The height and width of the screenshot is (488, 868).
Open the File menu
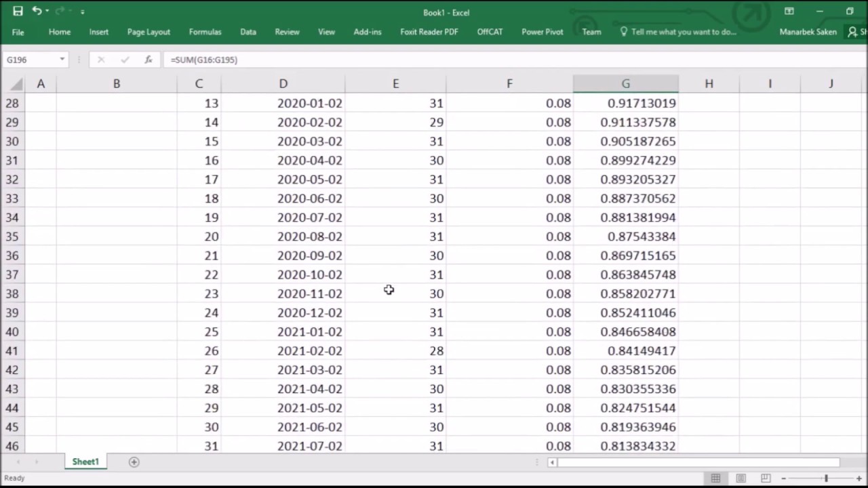pos(18,32)
